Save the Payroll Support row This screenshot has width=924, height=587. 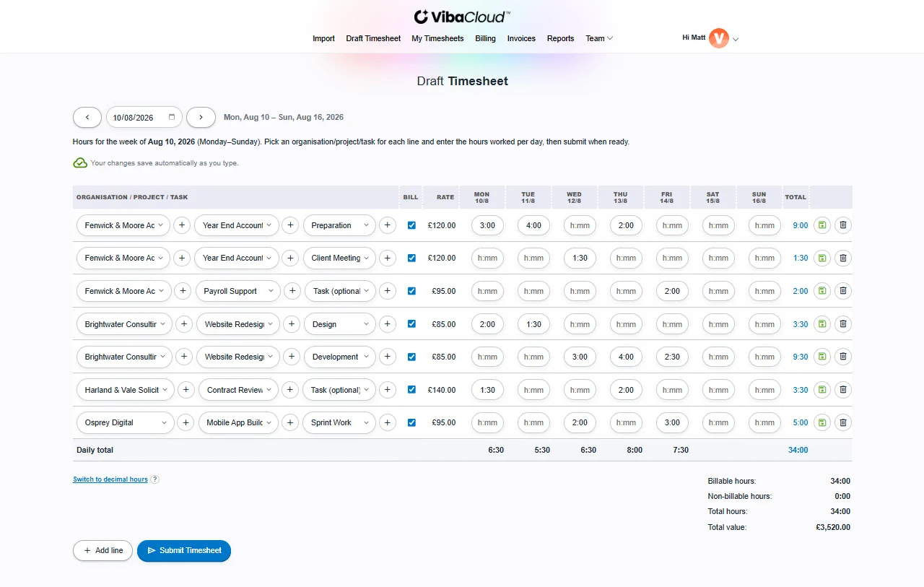pos(821,291)
